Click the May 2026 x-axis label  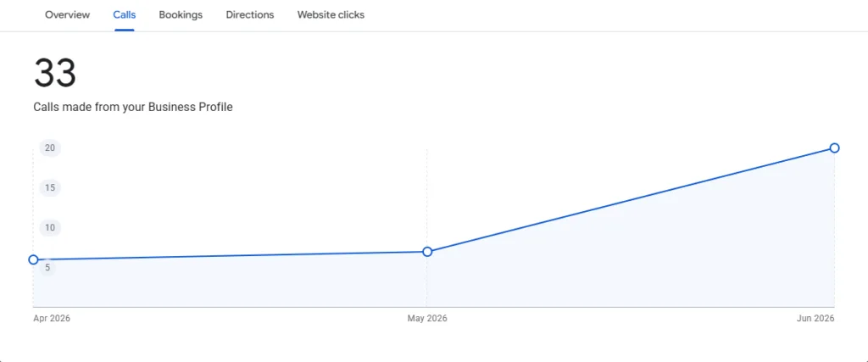point(427,318)
